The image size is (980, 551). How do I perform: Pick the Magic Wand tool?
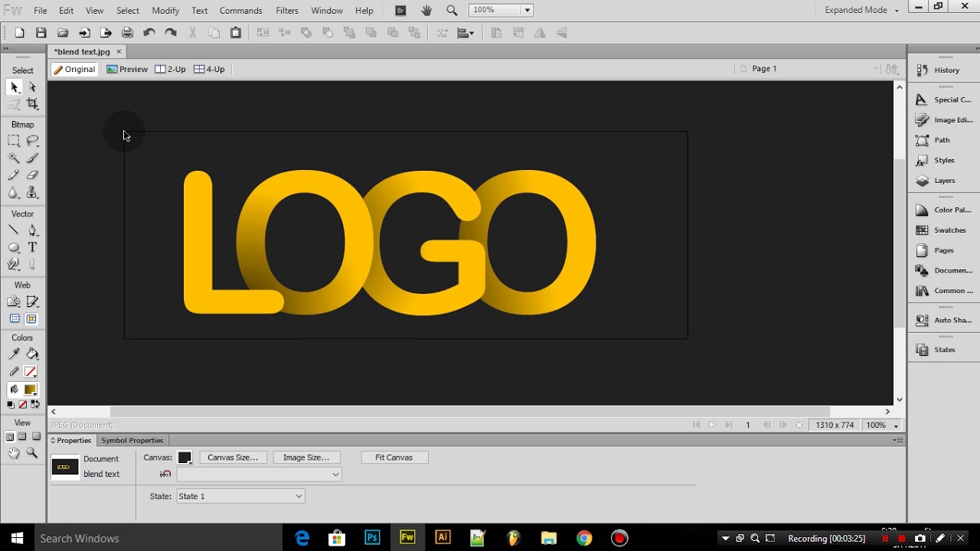pyautogui.click(x=14, y=158)
